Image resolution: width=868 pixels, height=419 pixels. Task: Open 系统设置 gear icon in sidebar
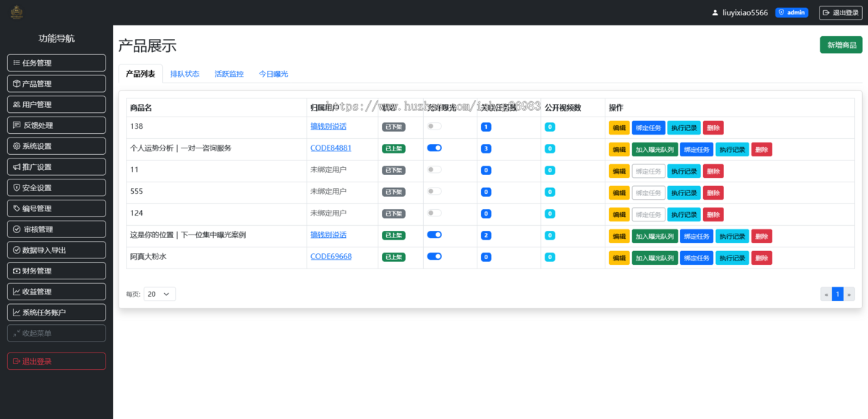(17, 146)
